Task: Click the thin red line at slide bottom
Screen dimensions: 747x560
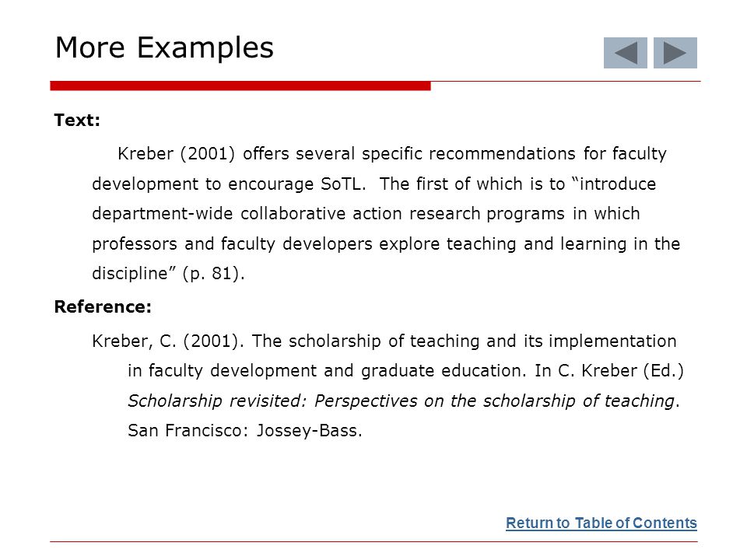Action: (x=373, y=541)
